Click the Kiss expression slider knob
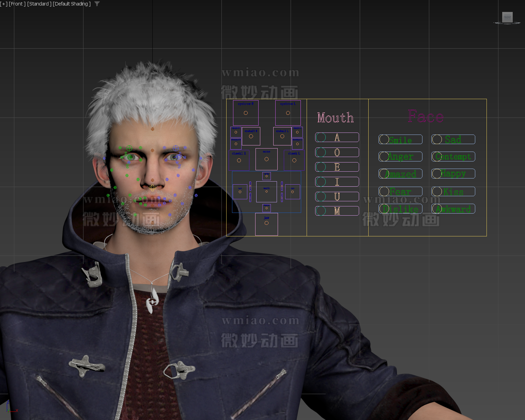Screen dimensions: 525x420 (437, 191)
